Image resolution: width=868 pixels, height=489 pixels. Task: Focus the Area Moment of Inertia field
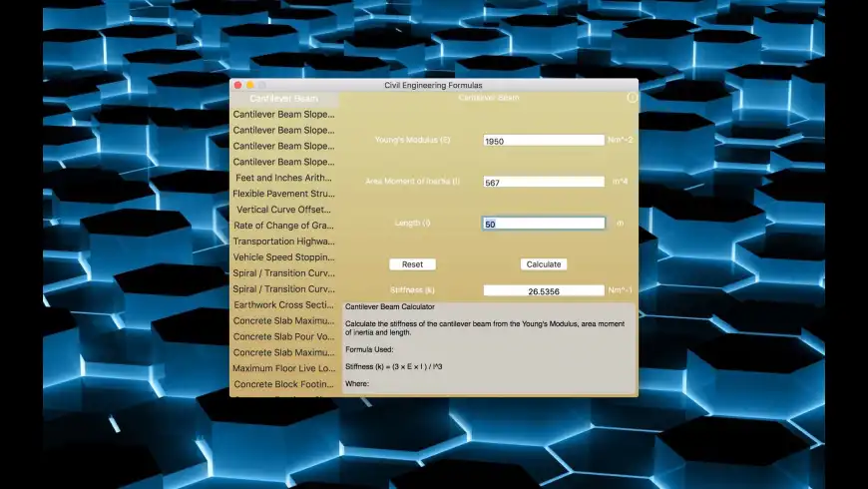pyautogui.click(x=544, y=182)
